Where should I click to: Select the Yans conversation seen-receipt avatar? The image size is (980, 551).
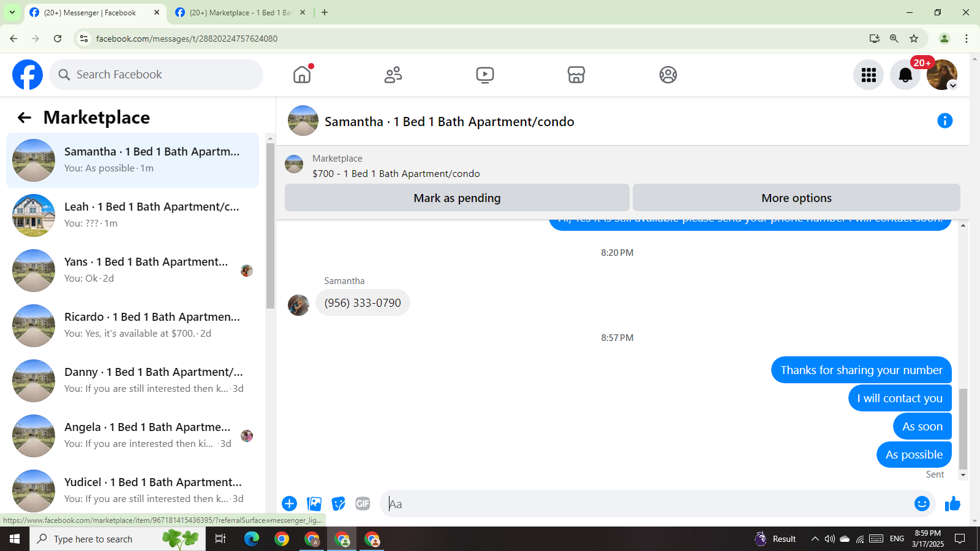[247, 271]
